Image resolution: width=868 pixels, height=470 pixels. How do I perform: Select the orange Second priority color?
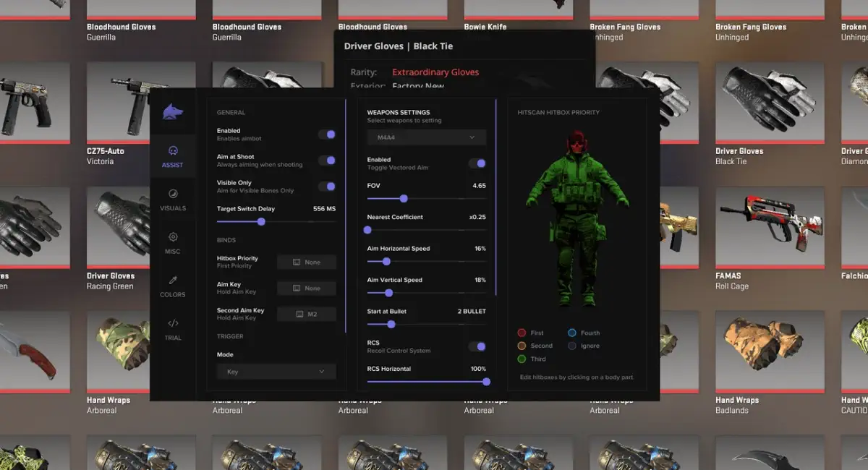tap(522, 346)
